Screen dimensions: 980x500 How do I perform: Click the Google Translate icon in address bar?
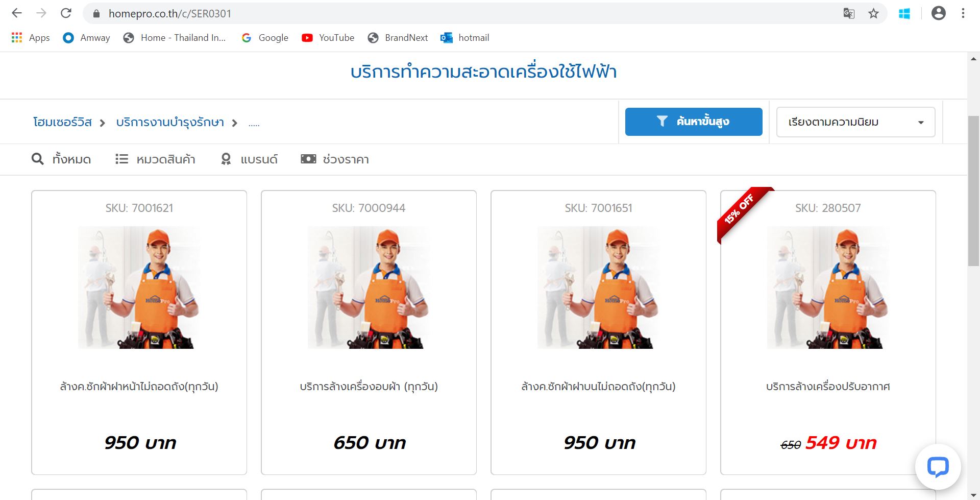click(x=849, y=13)
